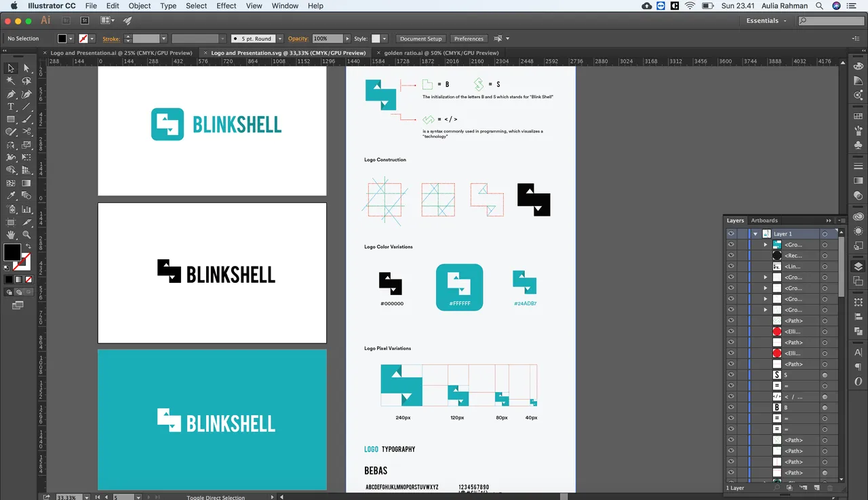Click target circle of Layer 1
Image resolution: width=868 pixels, height=500 pixels.
(825, 234)
